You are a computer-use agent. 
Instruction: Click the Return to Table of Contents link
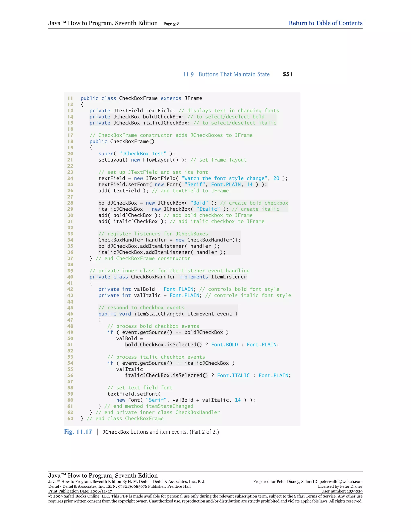coord(325,23)
